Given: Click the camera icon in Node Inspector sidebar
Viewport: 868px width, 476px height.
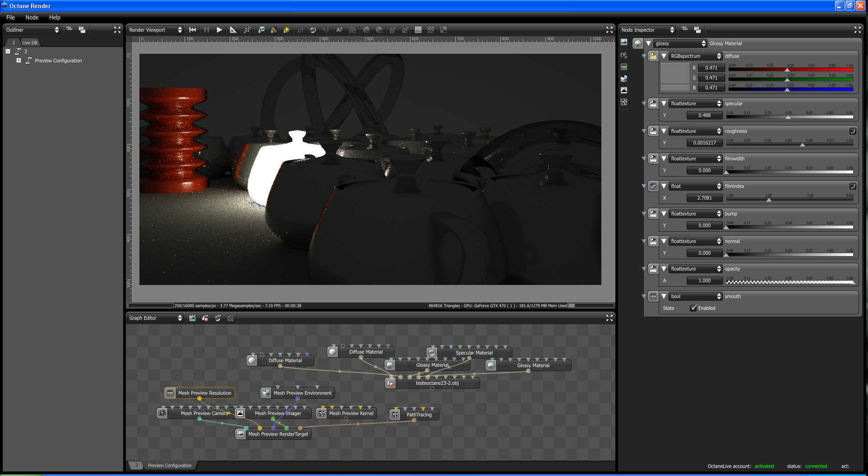Looking at the screenshot, I should pos(624,55).
